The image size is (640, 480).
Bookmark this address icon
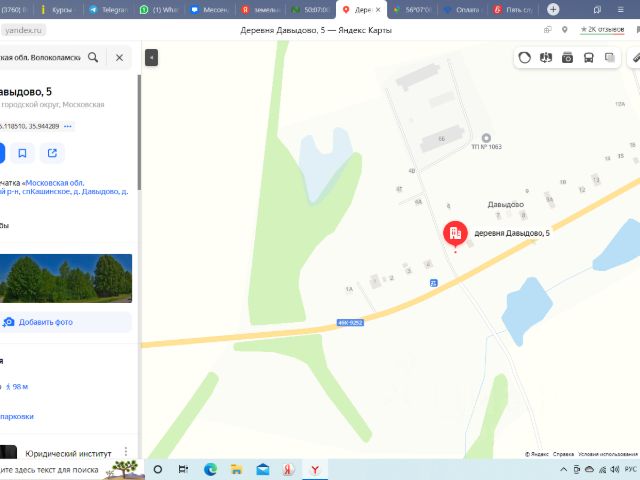(22, 153)
